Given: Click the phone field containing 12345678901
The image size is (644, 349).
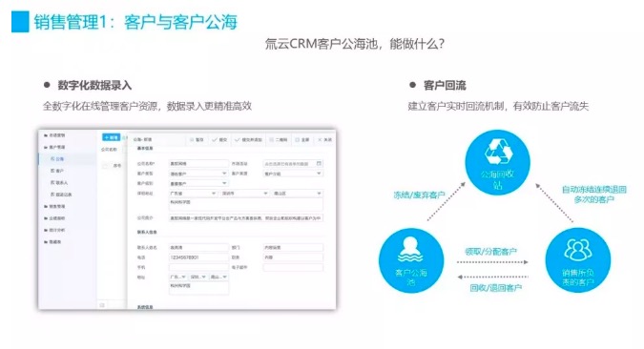Looking at the screenshot, I should tap(198, 257).
